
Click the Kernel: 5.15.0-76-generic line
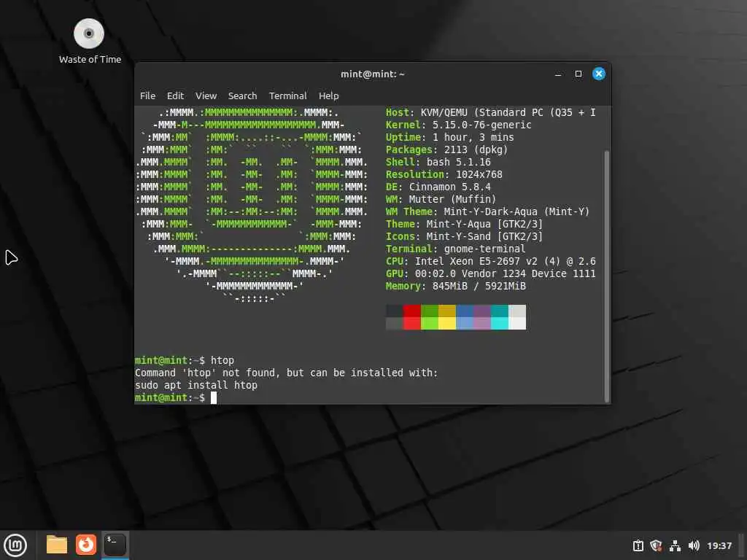(x=458, y=125)
